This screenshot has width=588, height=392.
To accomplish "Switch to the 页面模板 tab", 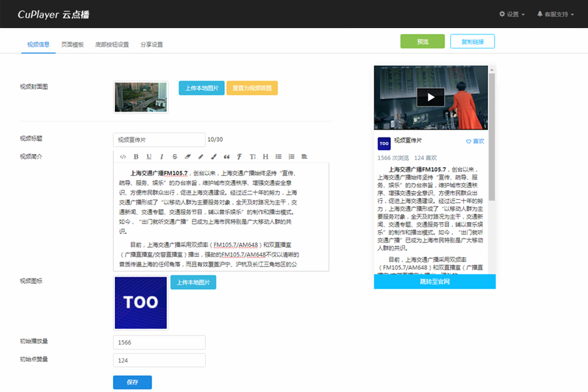I will (73, 44).
